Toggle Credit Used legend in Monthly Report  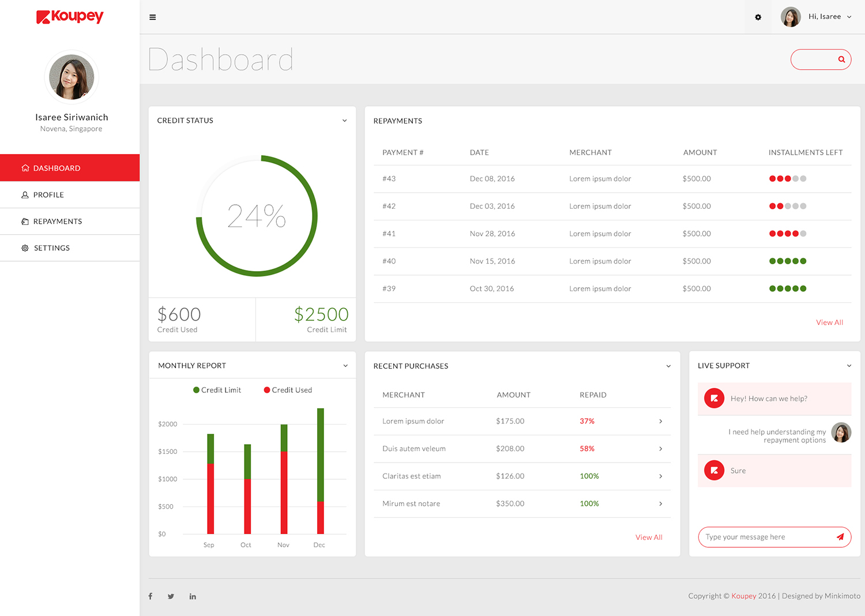tap(288, 390)
